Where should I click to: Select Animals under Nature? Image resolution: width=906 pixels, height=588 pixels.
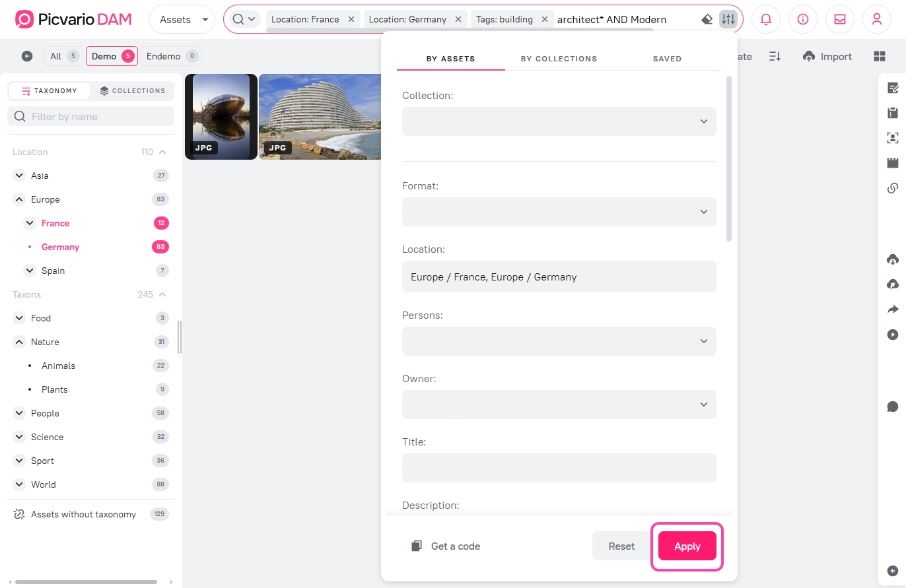pos(58,366)
